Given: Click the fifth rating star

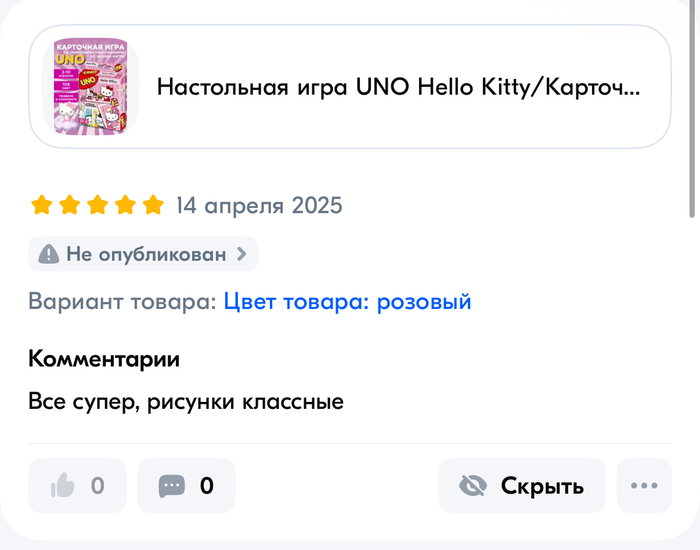Looking at the screenshot, I should point(152,206).
